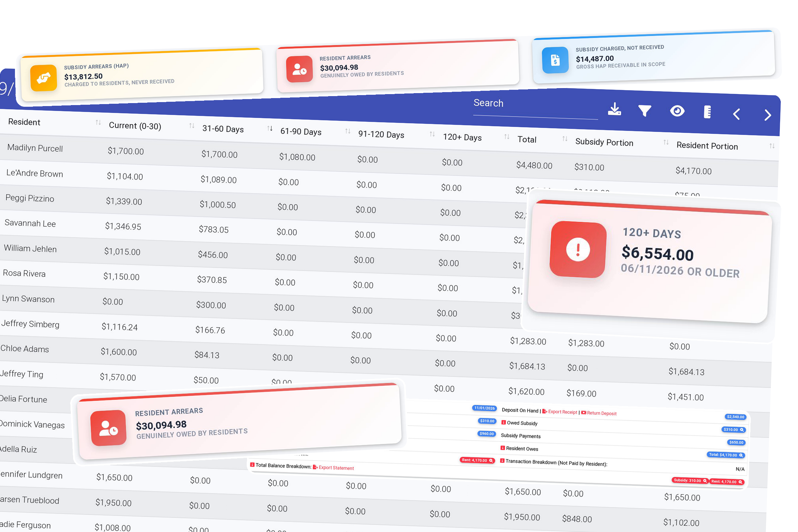Viewport: 798px width, 532px height.
Task: Click the info icon beside Resident Owes
Action: coord(503,448)
